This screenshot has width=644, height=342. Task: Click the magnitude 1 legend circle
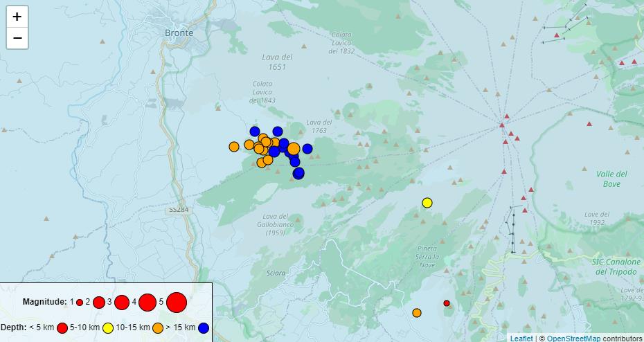click(80, 303)
